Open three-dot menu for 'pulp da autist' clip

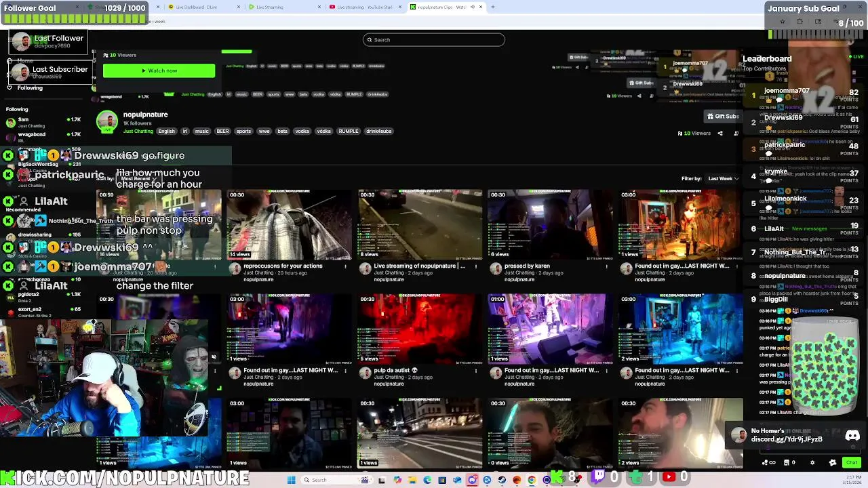click(476, 371)
